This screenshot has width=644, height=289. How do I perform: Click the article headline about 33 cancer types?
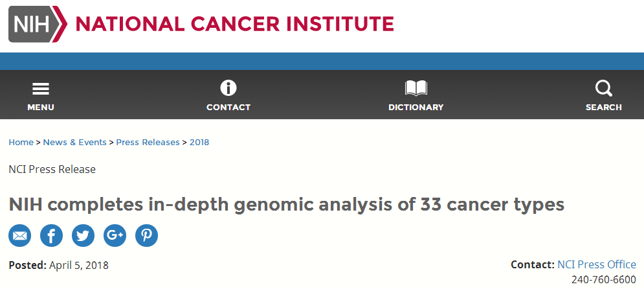(287, 205)
